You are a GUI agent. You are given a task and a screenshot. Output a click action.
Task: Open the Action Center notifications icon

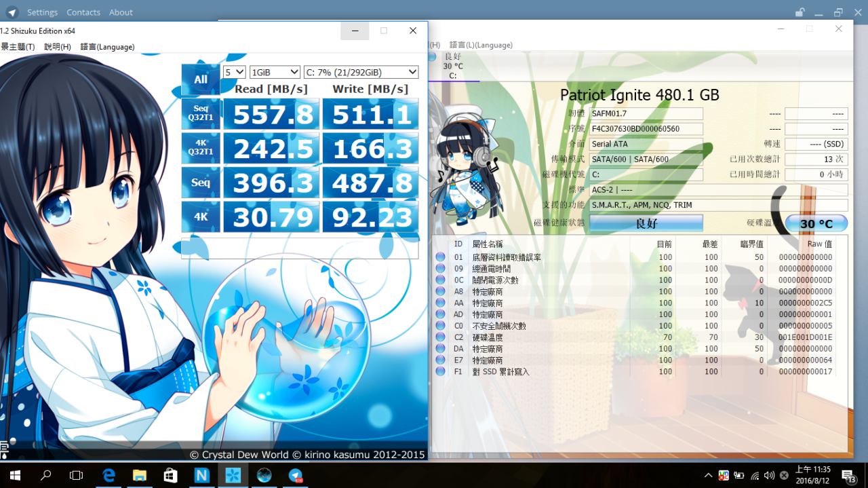click(x=848, y=475)
